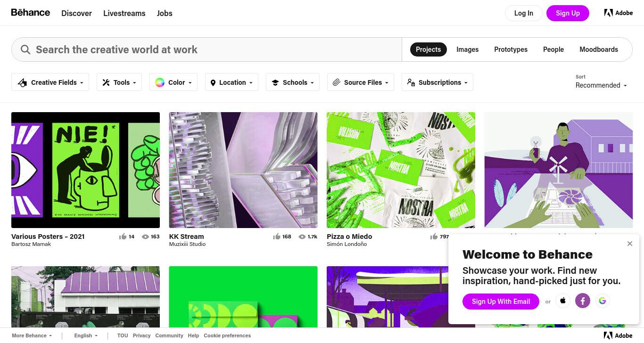
Task: Select the Moodboards tab
Action: 599,49
